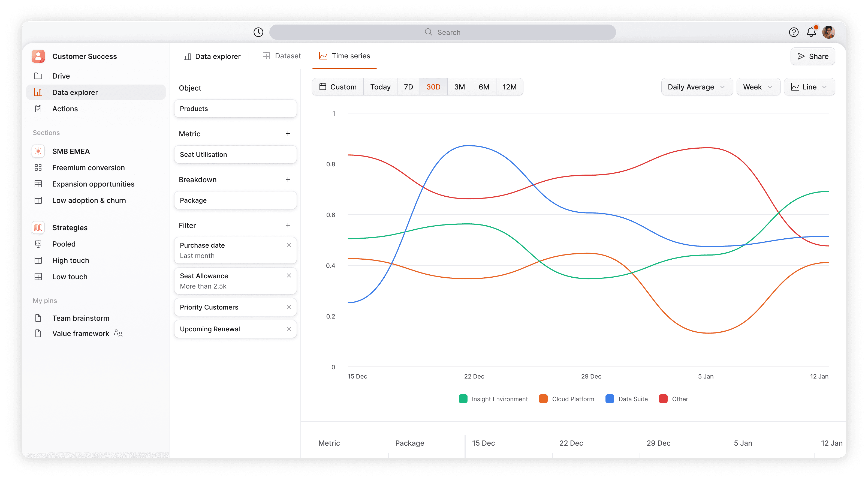
Task: Click the red Other legend swatch
Action: click(663, 399)
